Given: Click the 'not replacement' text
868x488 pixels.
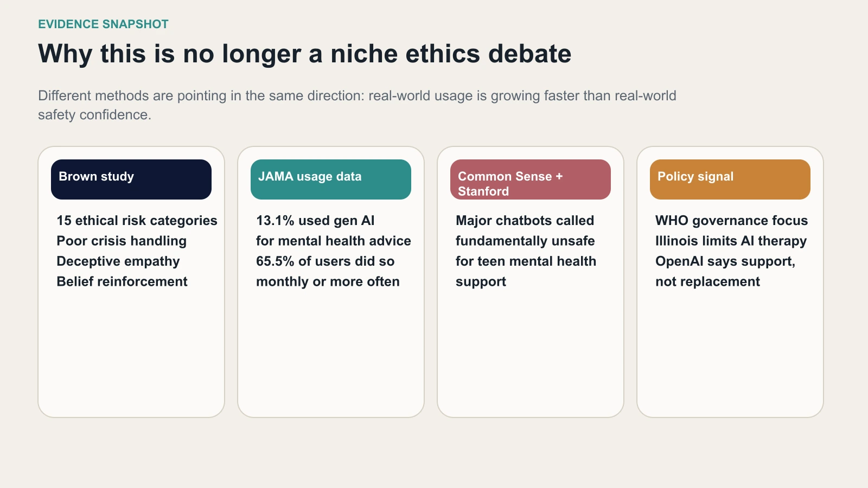Looking at the screenshot, I should point(707,281).
